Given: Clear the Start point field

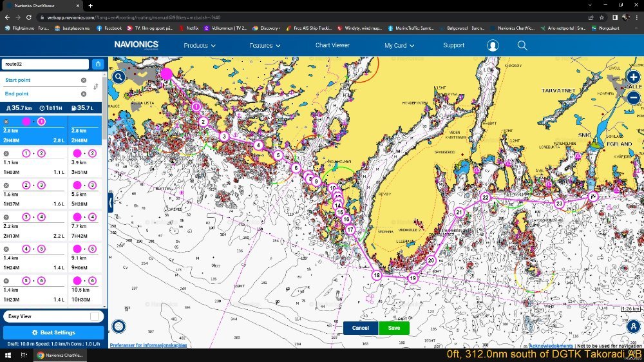Looking at the screenshot, I should tap(84, 80).
